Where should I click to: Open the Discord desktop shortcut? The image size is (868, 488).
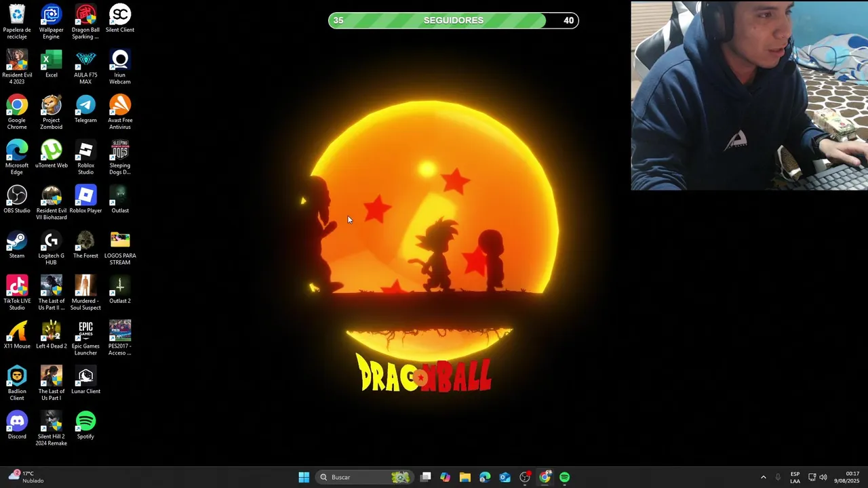17,426
